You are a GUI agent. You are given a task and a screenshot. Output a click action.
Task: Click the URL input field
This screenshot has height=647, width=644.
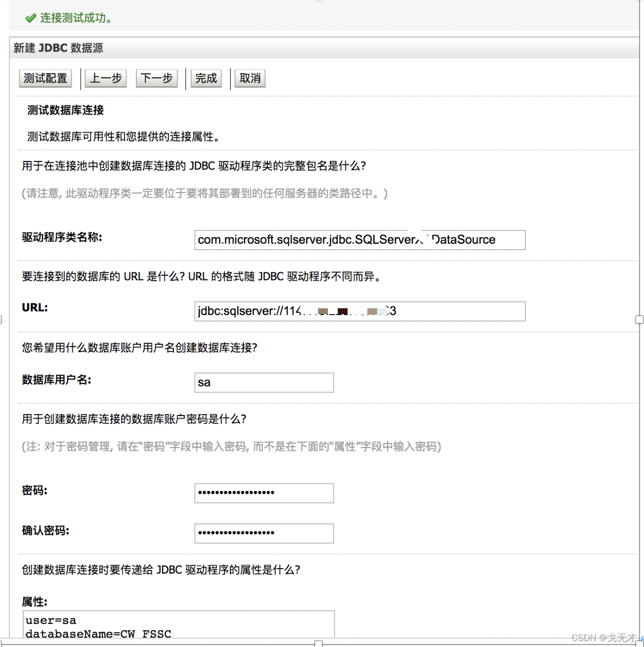(x=360, y=311)
